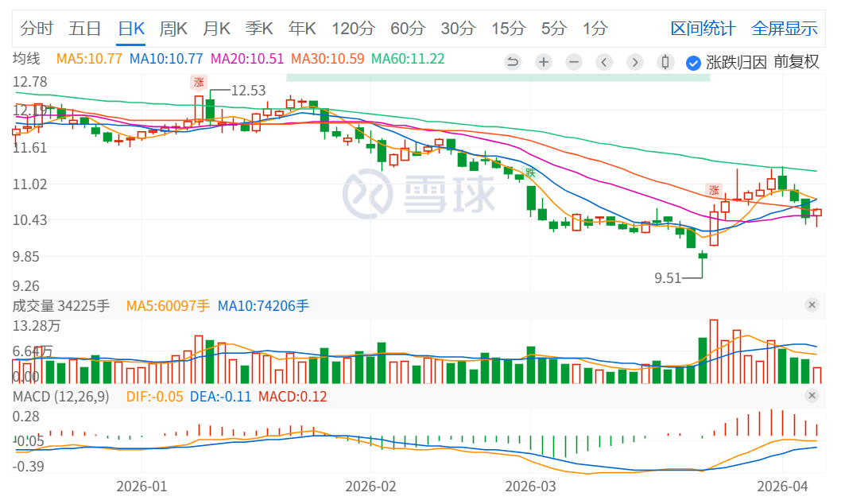
Task: Click the green range bar above the chart
Action: pyautogui.click(x=498, y=77)
